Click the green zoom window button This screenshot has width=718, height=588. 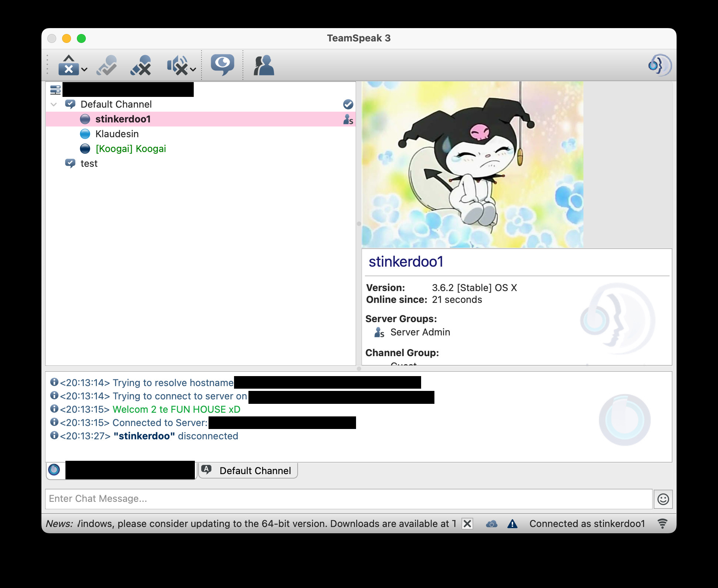click(x=81, y=38)
